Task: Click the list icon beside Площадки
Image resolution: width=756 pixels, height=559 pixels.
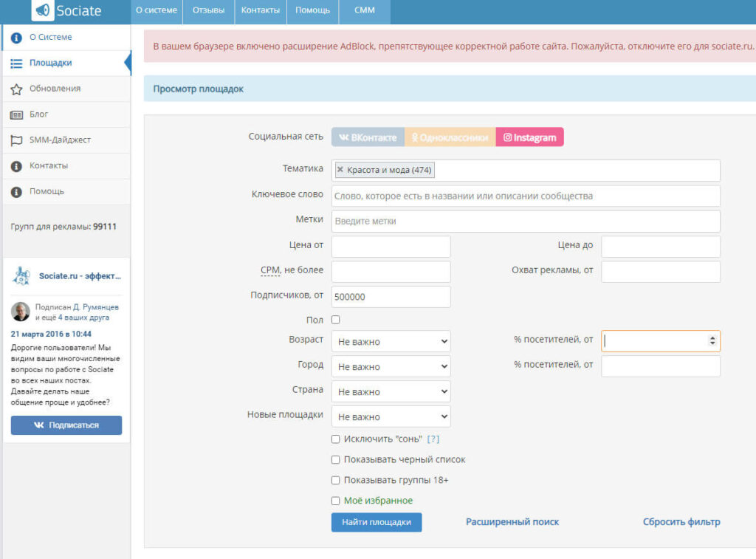Action: 16,64
